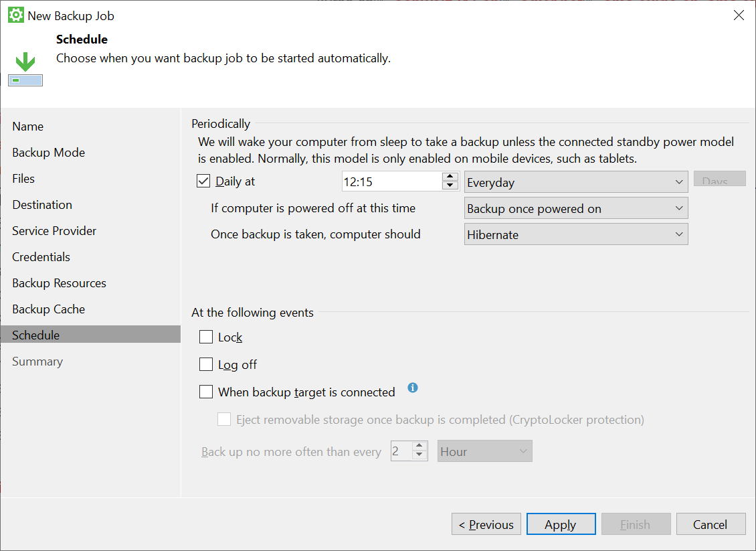Close the New Backup Job window

tap(739, 15)
